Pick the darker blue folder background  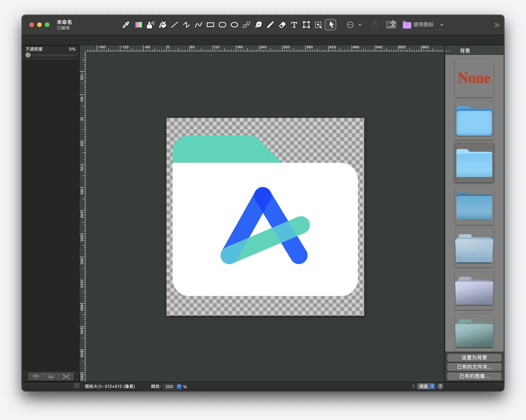click(474, 206)
